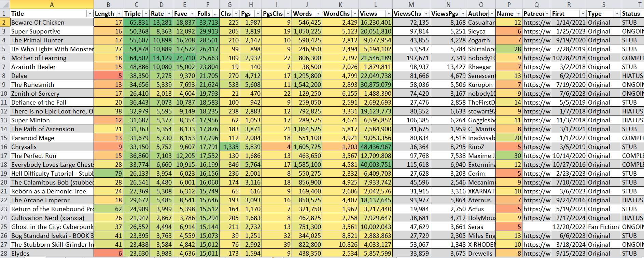Select row 16 by its row number

coord(4,147)
